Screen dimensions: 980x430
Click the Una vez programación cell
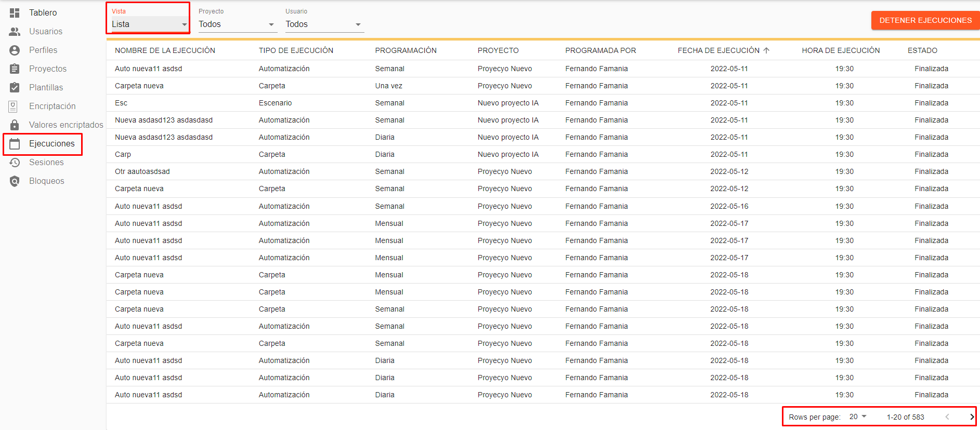pos(388,86)
